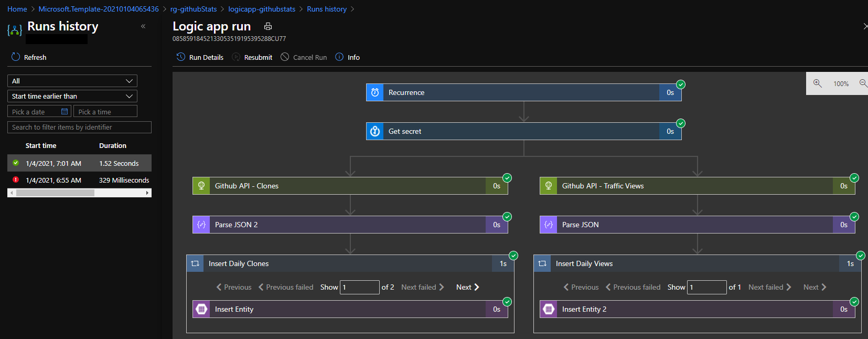Click the success checkmark on Recurrence step
The width and height of the screenshot is (868, 339).
tap(681, 84)
